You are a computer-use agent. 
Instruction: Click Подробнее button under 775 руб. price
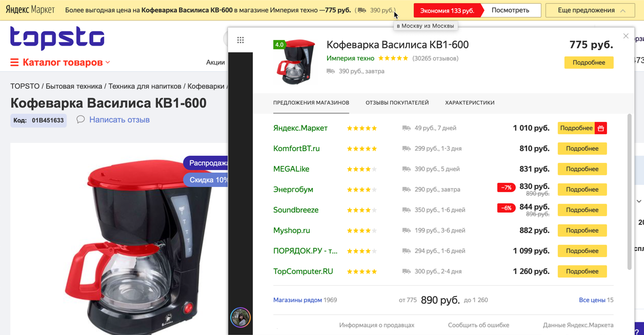click(589, 62)
